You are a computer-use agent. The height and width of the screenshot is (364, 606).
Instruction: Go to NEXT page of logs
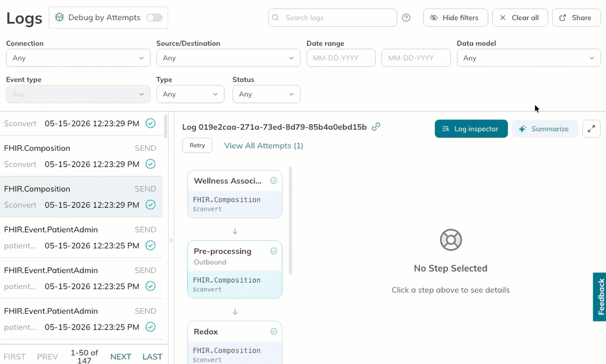point(121,357)
